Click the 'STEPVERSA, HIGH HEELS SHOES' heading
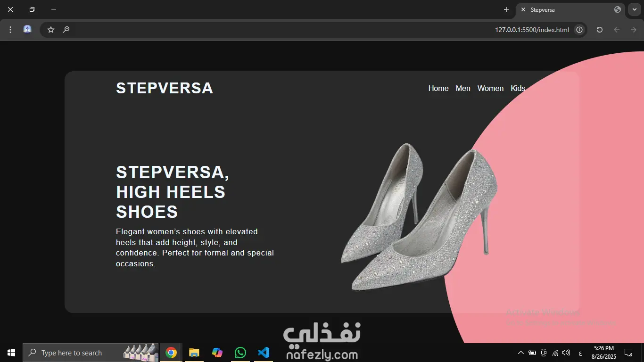The image size is (644, 362). (173, 192)
